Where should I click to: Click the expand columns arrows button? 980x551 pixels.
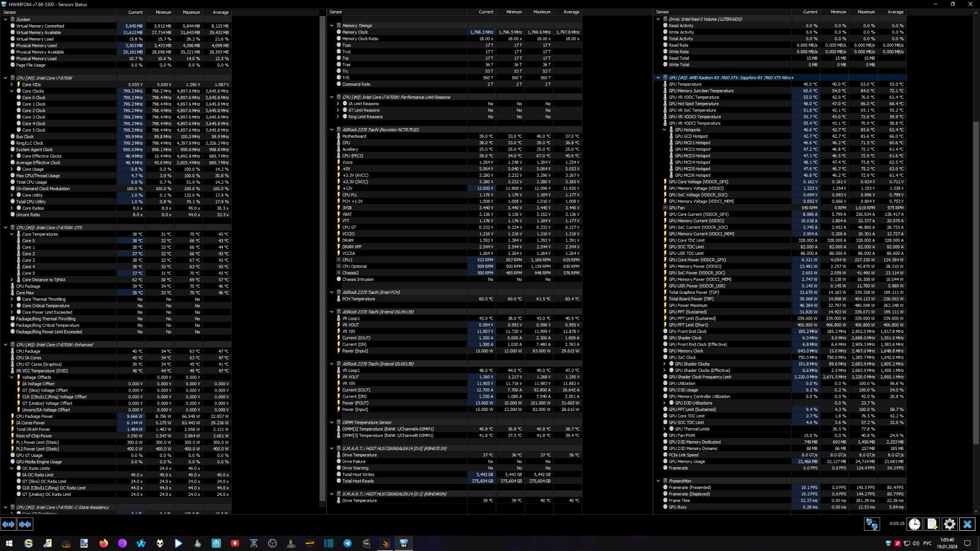8,524
